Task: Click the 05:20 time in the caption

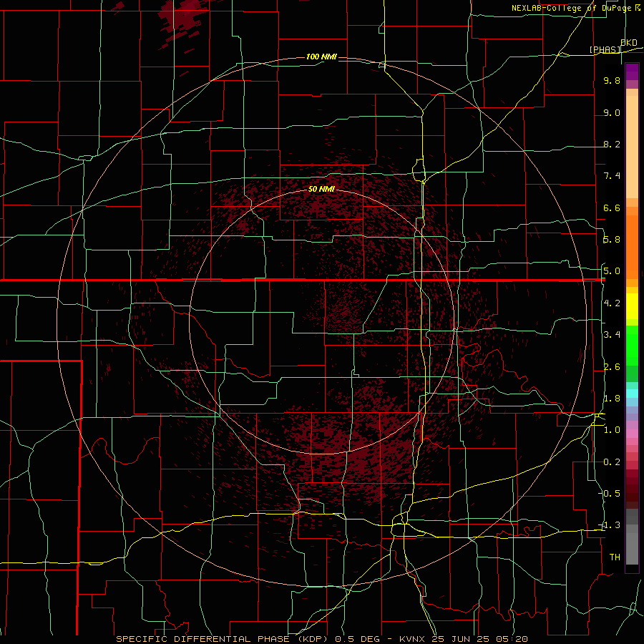Action: point(512,639)
